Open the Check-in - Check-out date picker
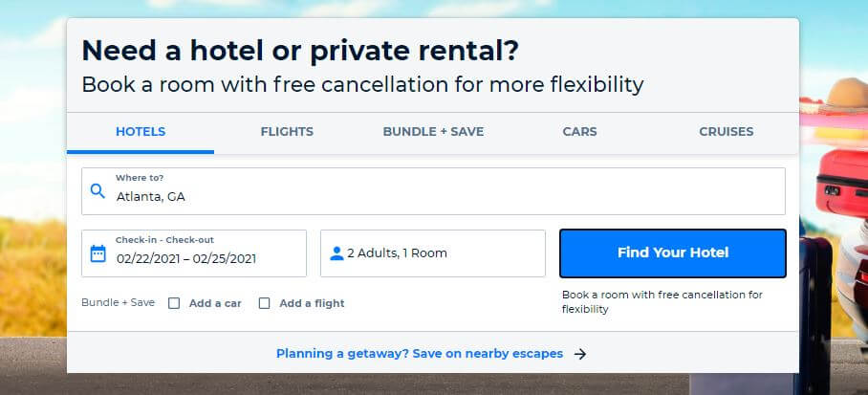This screenshot has height=395, width=868. click(194, 253)
